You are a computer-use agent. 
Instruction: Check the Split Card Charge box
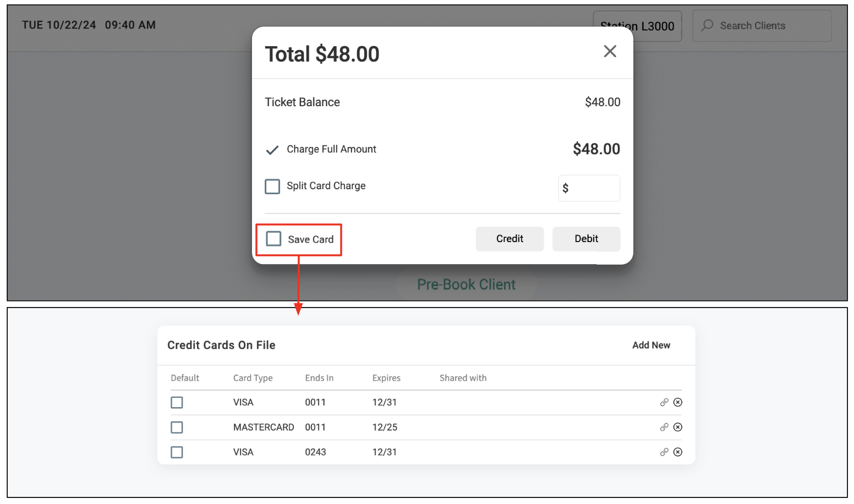pos(272,187)
